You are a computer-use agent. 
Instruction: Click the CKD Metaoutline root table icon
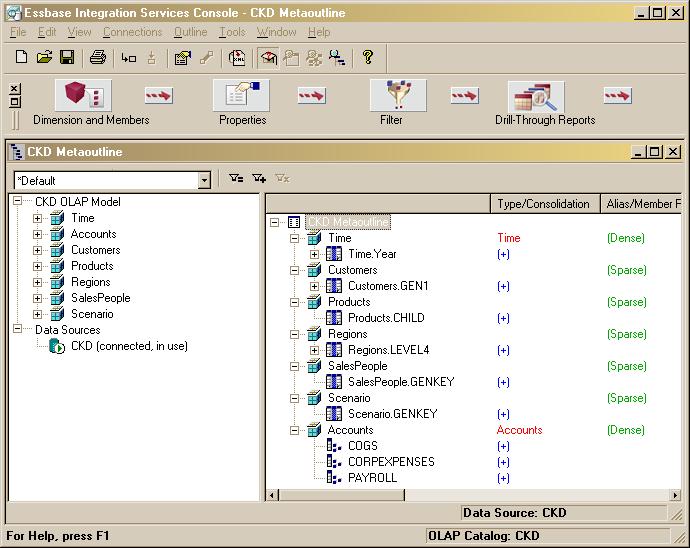pyautogui.click(x=294, y=222)
